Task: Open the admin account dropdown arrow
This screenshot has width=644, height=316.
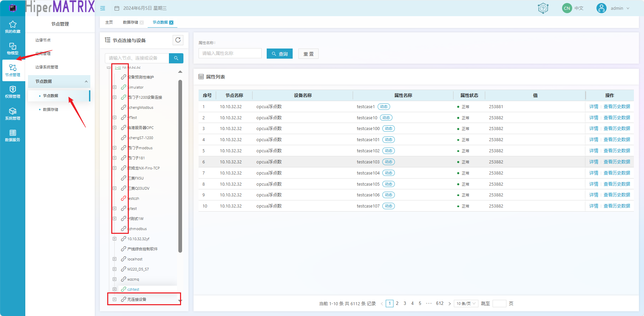Action: pos(628,8)
